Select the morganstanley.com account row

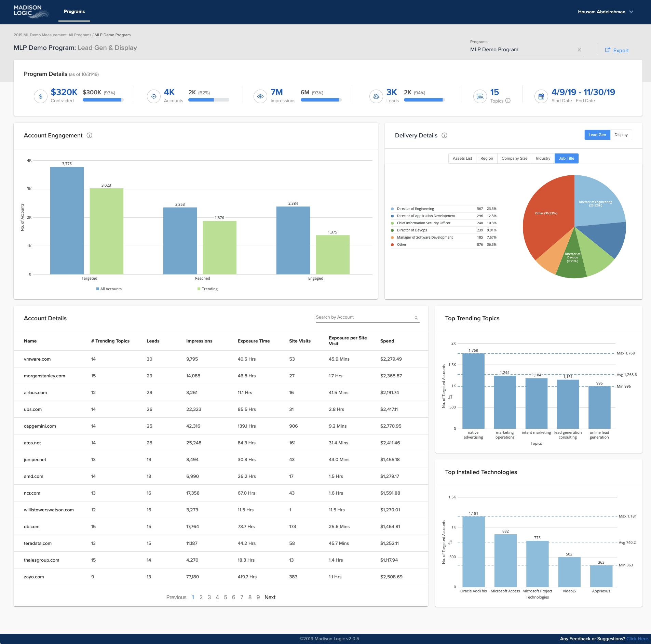221,376
